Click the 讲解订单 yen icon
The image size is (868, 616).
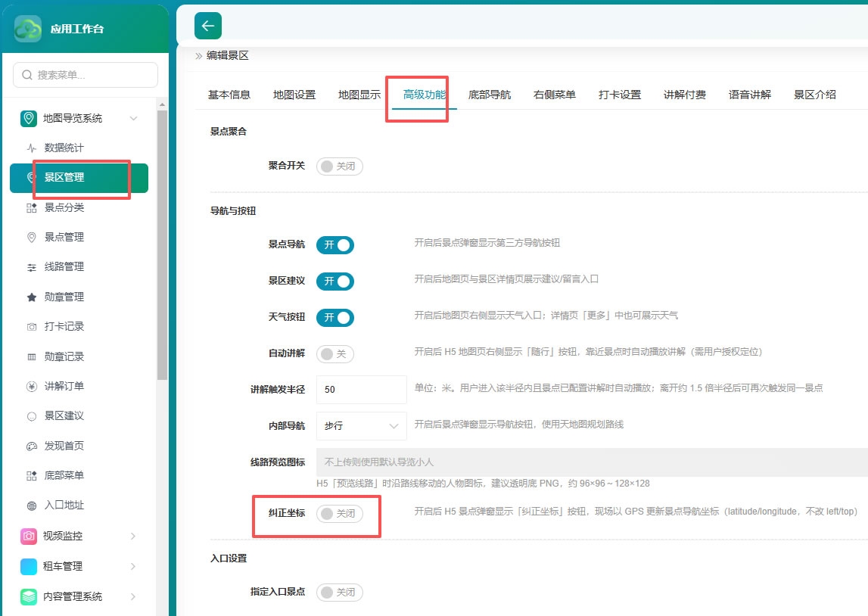click(32, 386)
